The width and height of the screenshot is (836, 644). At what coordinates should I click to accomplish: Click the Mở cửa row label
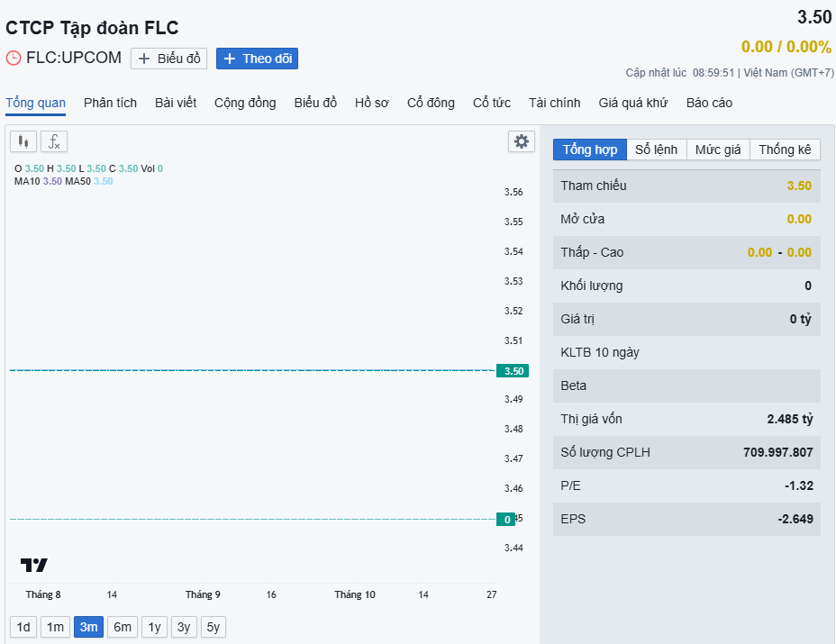583,219
